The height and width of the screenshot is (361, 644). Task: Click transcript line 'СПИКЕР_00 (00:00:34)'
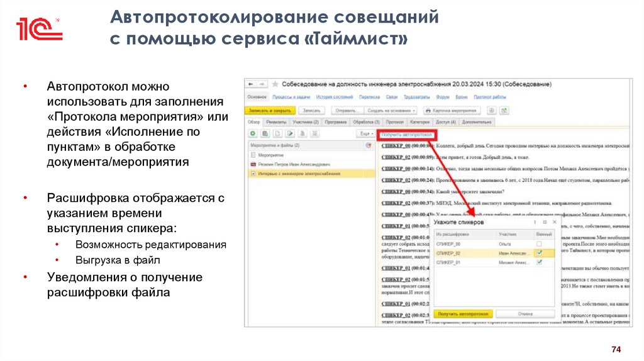pos(443,192)
